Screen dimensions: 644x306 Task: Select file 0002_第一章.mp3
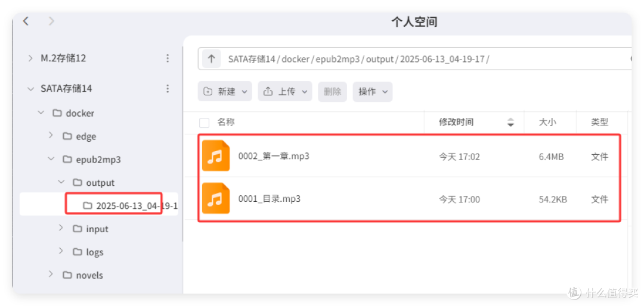point(274,157)
